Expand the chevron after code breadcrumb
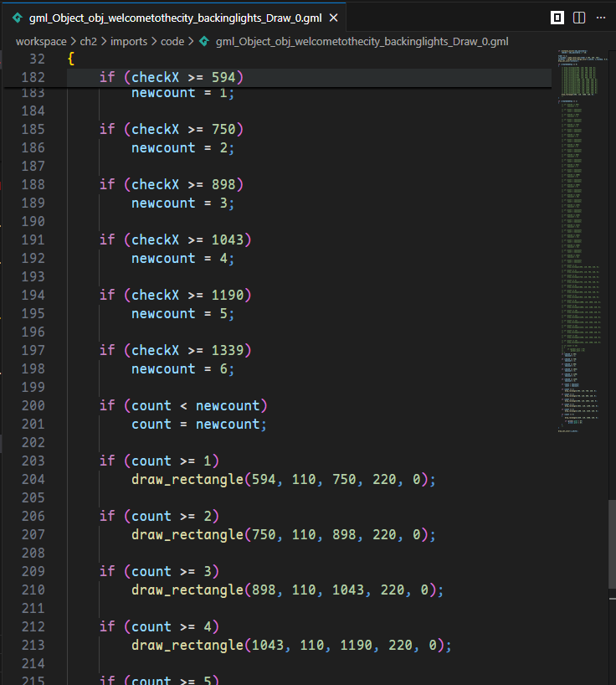Viewport: 616px width, 685px height. tap(191, 42)
